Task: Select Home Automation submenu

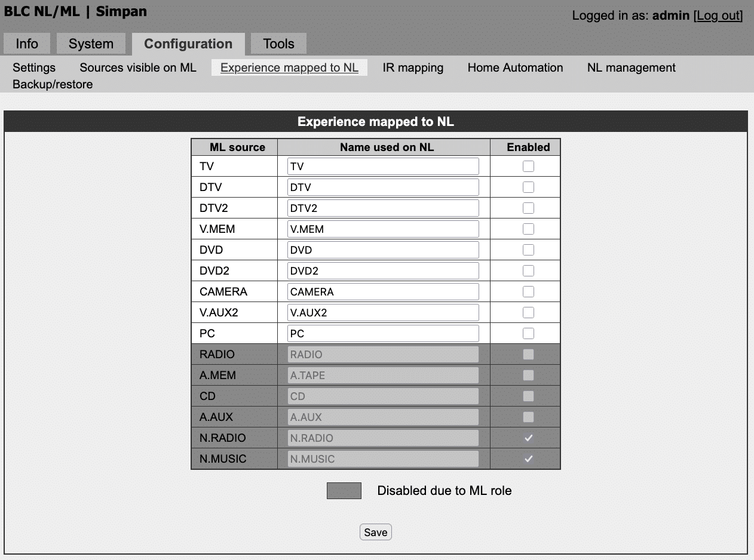Action: coord(515,67)
